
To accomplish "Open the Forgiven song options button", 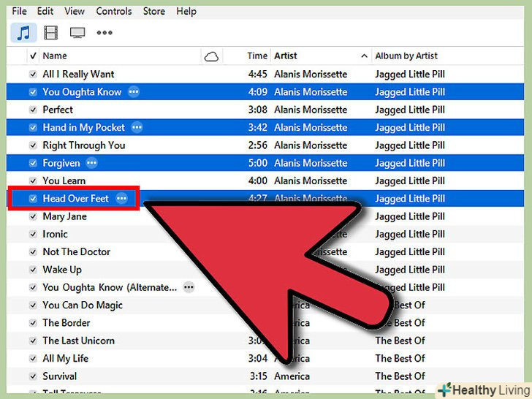I will pos(91,163).
